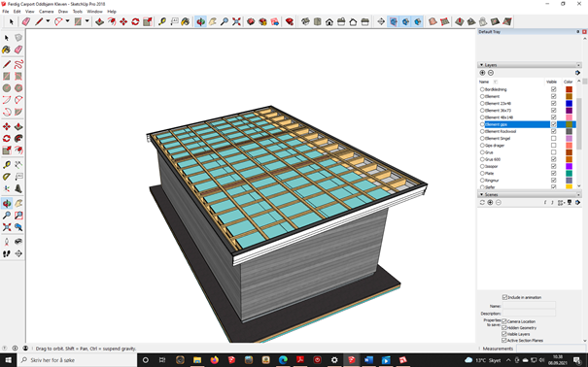Choose the Zoom Extents tool
Viewport: 588px width, 367px height.
tap(236, 21)
